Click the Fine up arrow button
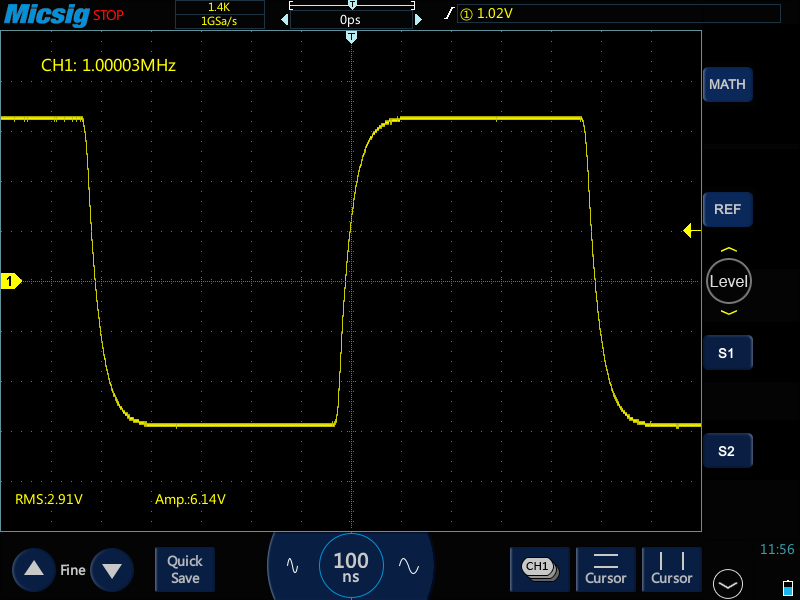This screenshot has height=600, width=800. (x=34, y=570)
